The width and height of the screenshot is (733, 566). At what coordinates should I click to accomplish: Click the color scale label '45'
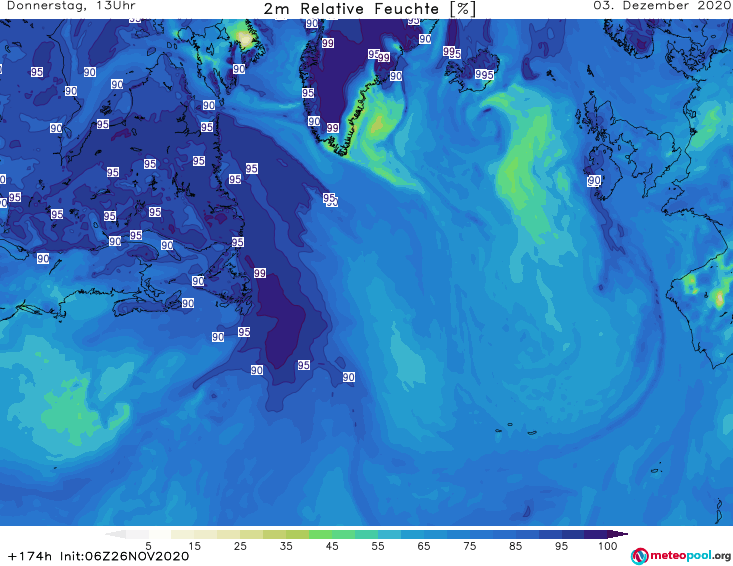331,546
